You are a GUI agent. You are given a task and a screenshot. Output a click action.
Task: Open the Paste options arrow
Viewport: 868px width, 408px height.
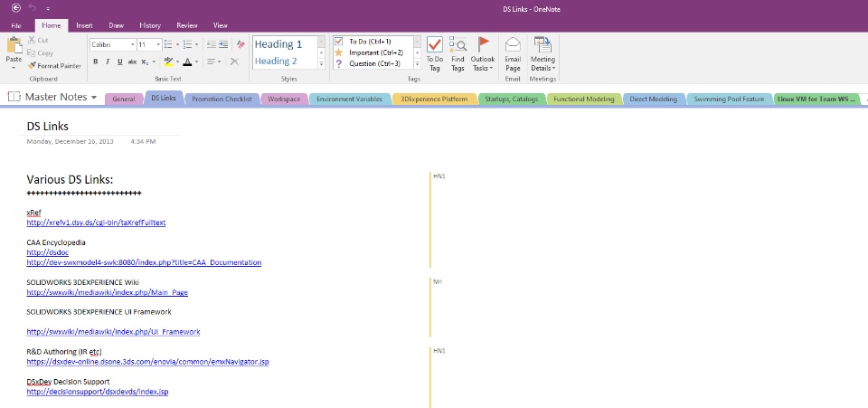(x=14, y=67)
